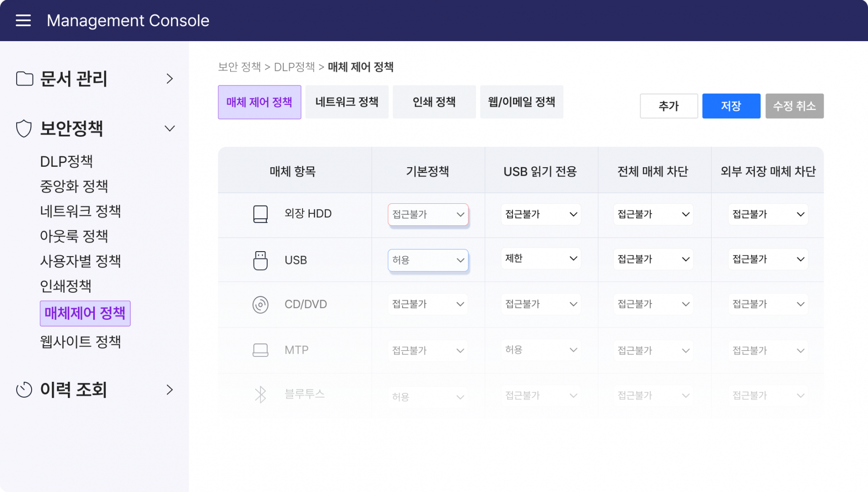
Task: Click the shield icon beside 보안정책
Action: pos(24,128)
